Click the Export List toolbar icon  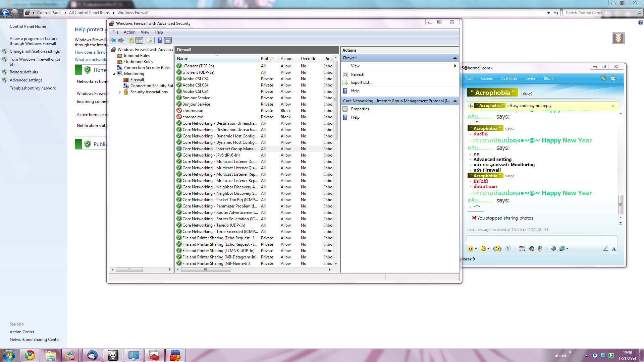(149, 40)
